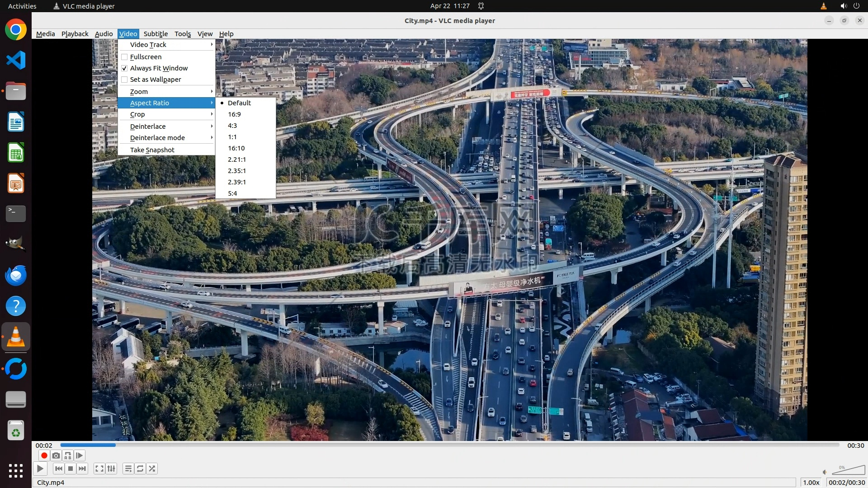Click the frame-by-frame button

(x=80, y=455)
